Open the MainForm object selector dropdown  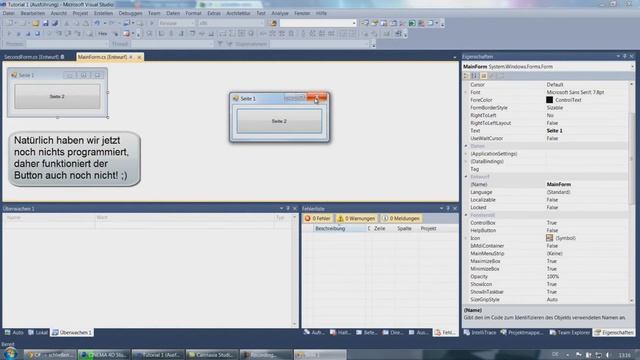point(633,67)
